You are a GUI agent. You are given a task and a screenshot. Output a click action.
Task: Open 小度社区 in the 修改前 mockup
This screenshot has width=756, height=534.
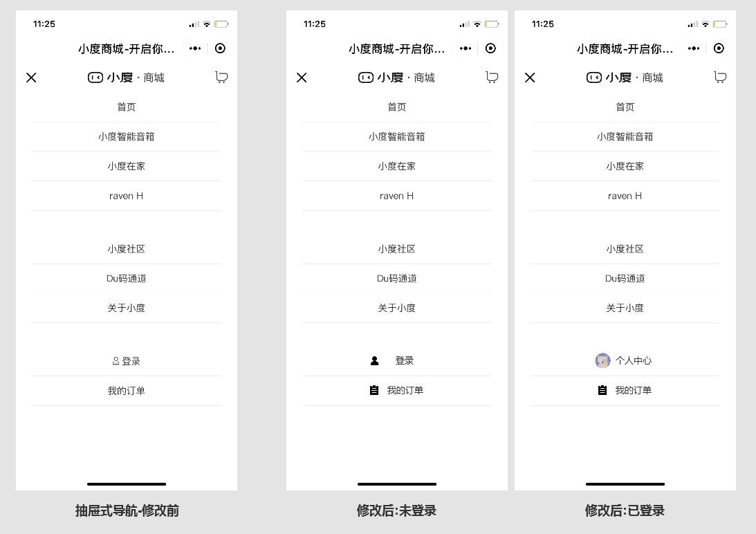[127, 249]
